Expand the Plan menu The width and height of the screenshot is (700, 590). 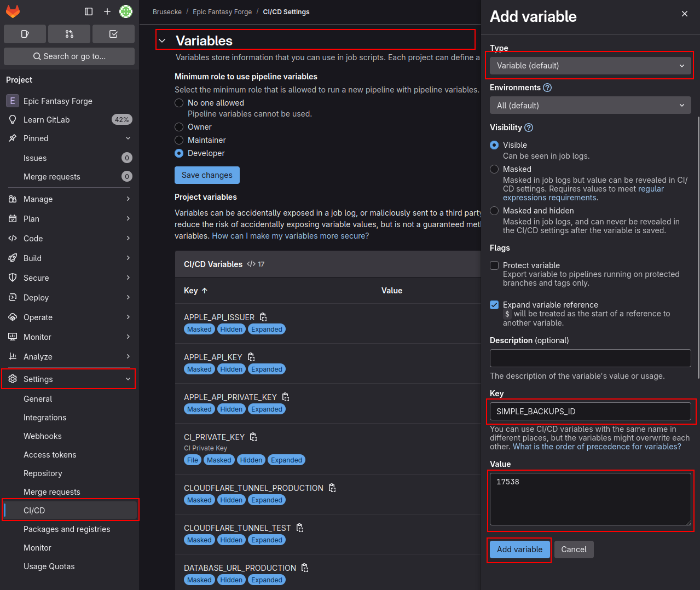pyautogui.click(x=68, y=219)
